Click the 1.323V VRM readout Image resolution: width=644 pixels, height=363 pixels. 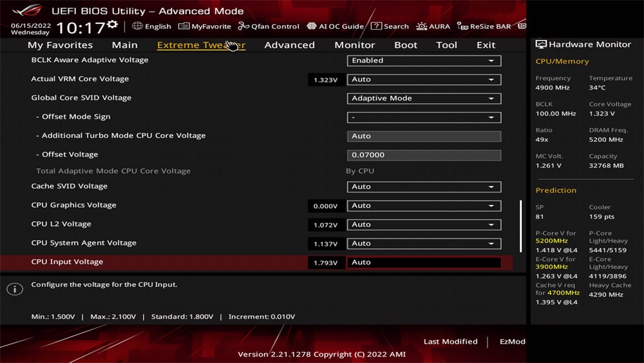tap(325, 80)
